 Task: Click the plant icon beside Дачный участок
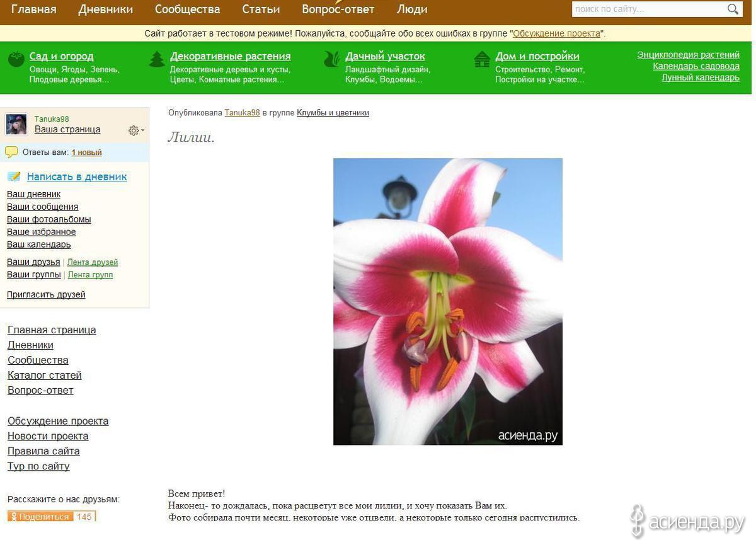[x=331, y=59]
